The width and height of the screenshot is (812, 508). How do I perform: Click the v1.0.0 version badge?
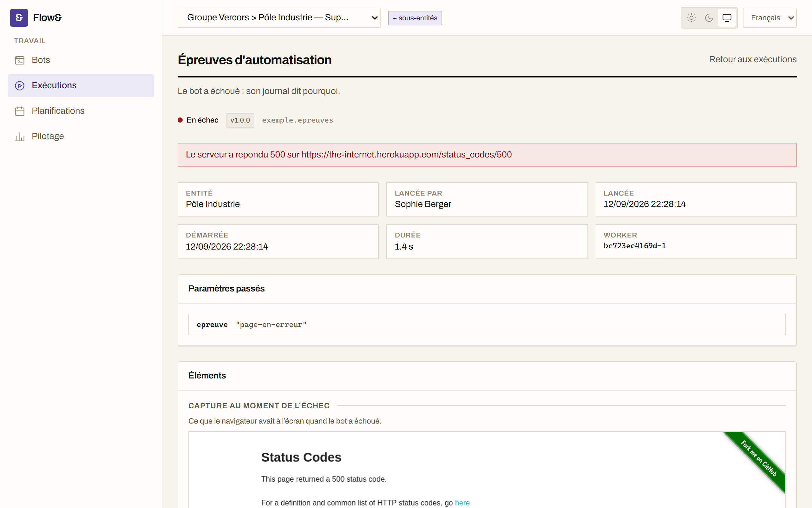pos(240,120)
